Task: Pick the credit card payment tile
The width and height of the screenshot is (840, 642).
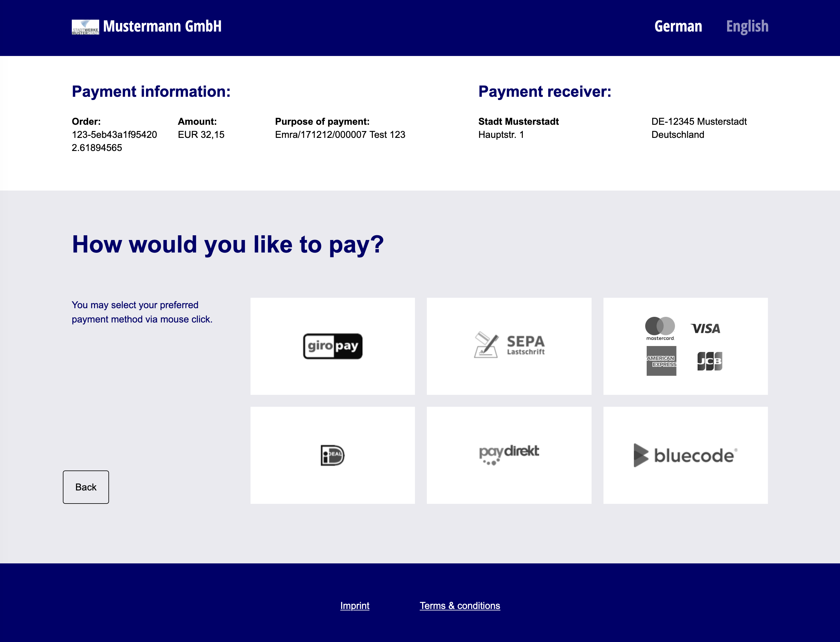Action: pos(685,346)
